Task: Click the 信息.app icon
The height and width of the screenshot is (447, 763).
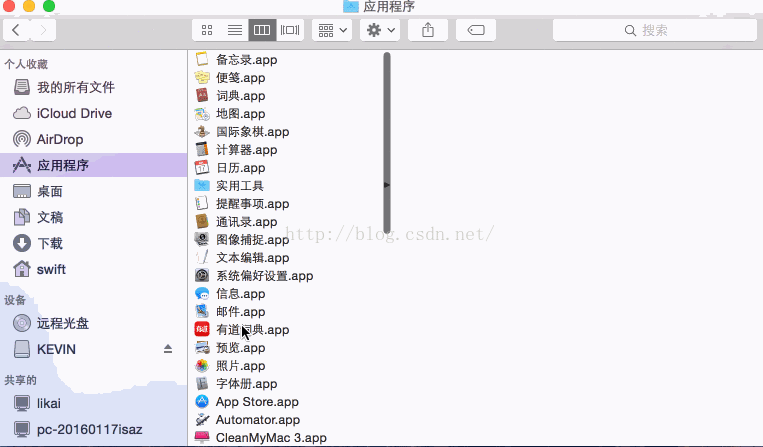Action: point(202,293)
